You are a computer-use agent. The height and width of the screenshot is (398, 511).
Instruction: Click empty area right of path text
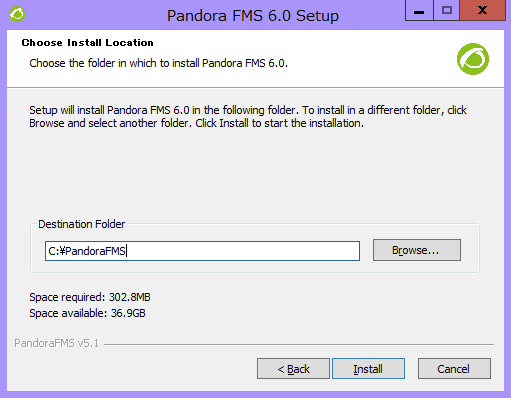(x=243, y=251)
